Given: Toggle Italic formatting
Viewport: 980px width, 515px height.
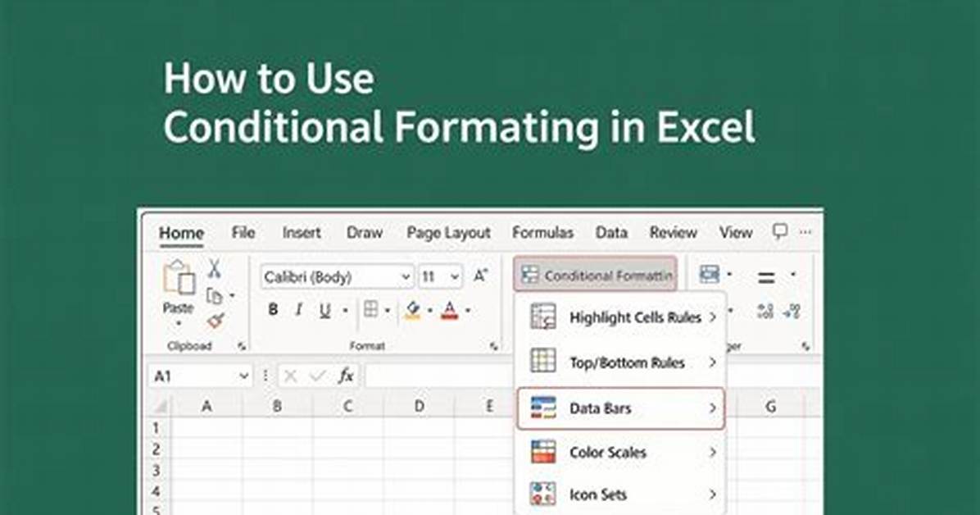Looking at the screenshot, I should tap(299, 310).
